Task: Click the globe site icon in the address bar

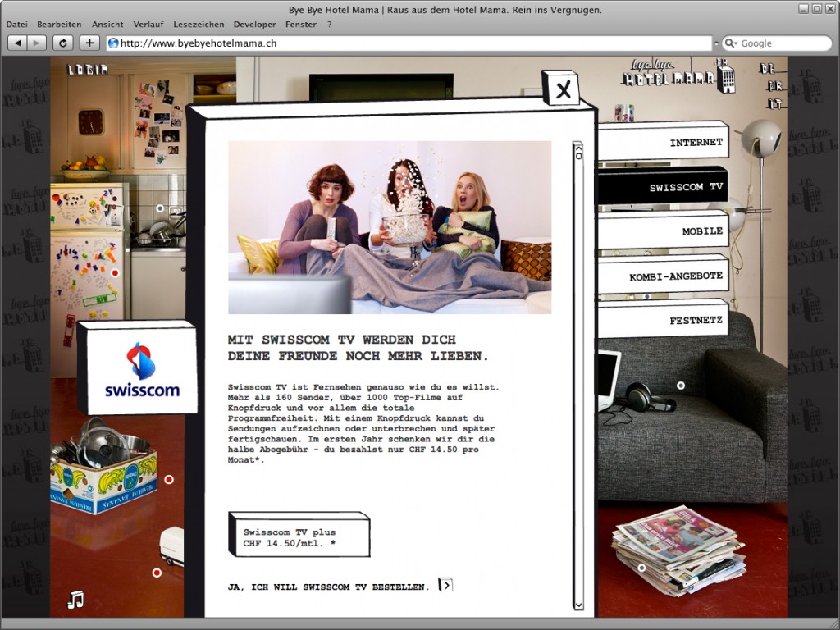Action: pyautogui.click(x=113, y=43)
